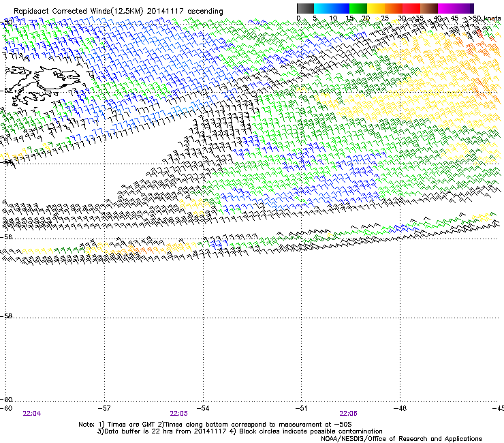Screen dimensions: 504x443
Task: Click the '-52' latitude axis label
Action: click(6, 91)
